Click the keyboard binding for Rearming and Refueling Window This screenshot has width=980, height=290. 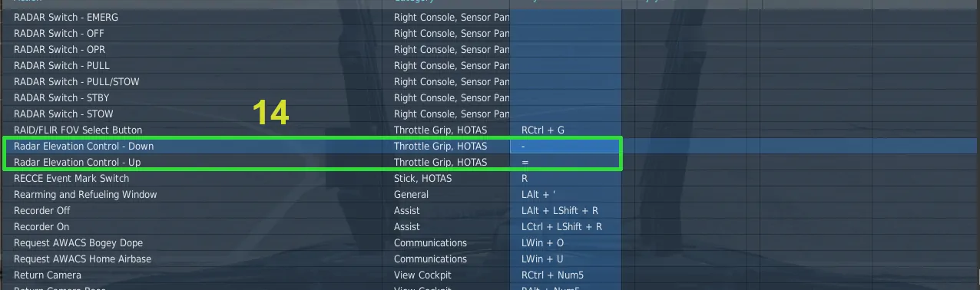pyautogui.click(x=565, y=194)
